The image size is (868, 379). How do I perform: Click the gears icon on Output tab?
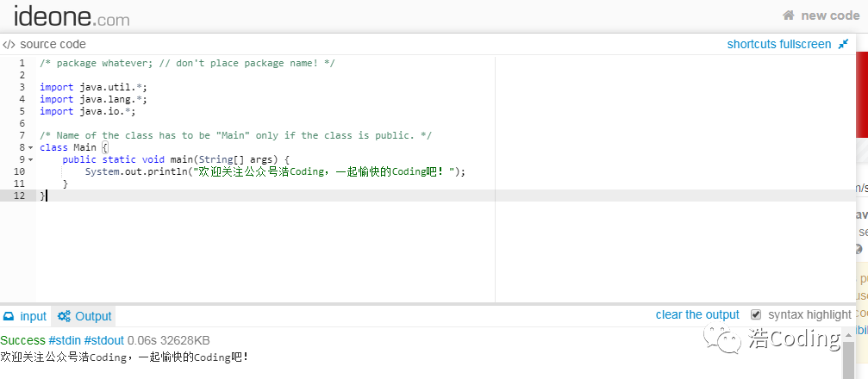click(x=64, y=316)
